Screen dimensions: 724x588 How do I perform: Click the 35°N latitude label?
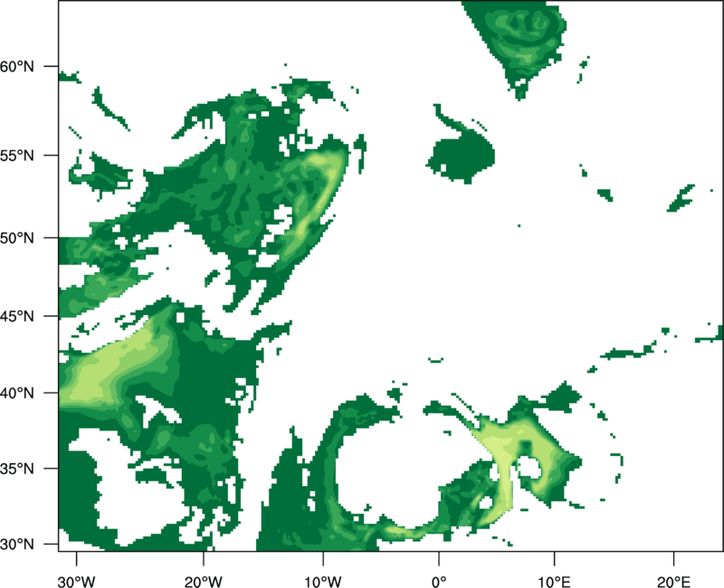coord(17,469)
